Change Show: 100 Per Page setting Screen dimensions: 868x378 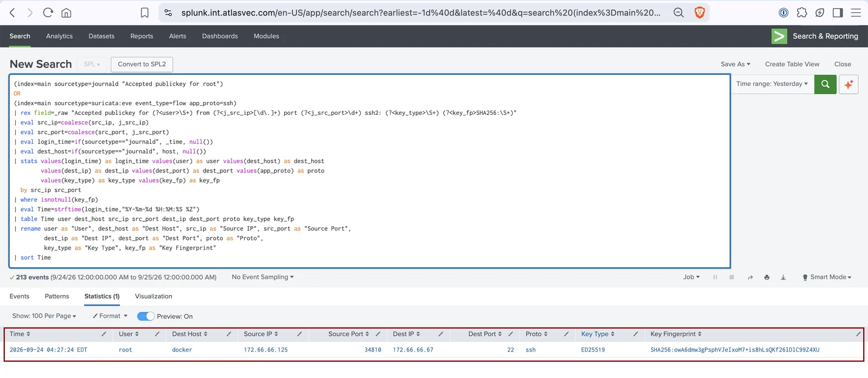(x=44, y=316)
